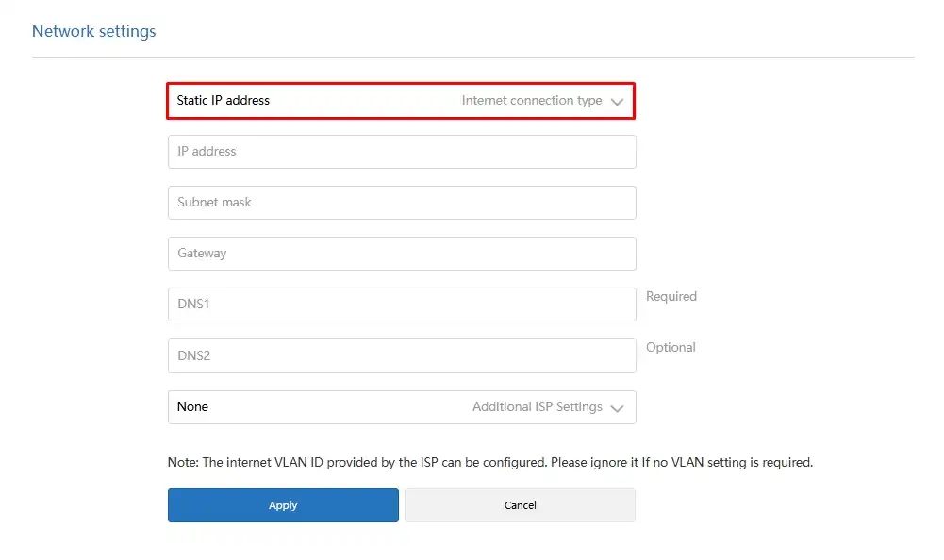Click the Network settings page heading
Image resolution: width=944 pixels, height=560 pixels.
pyautogui.click(x=93, y=31)
